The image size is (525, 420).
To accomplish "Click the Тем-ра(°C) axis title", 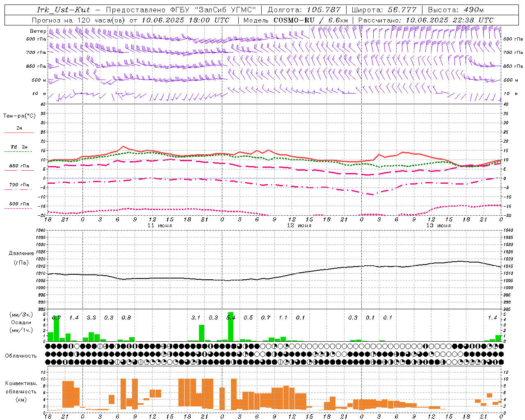I will click(x=19, y=116).
